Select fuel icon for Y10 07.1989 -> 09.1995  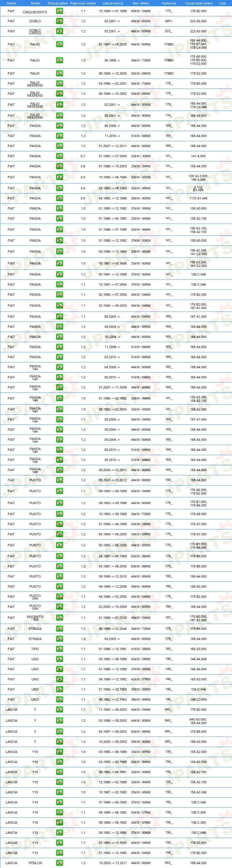coord(60,802)
